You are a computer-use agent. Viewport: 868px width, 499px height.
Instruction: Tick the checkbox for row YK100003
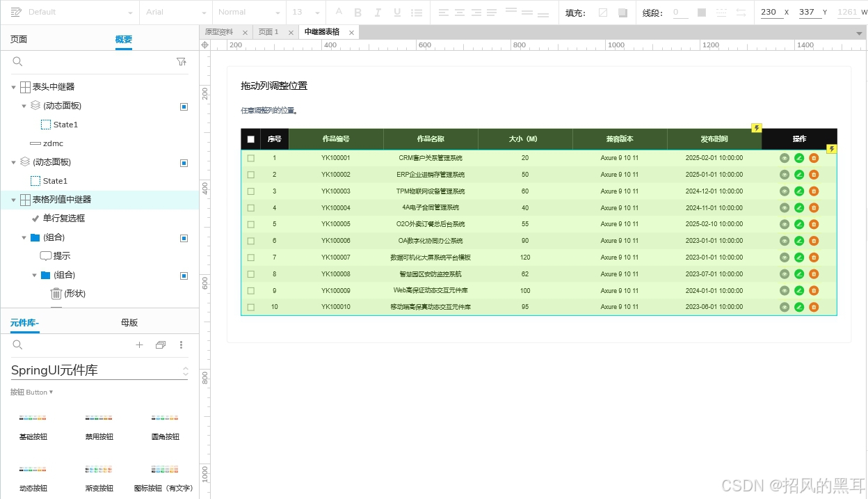pos(251,191)
